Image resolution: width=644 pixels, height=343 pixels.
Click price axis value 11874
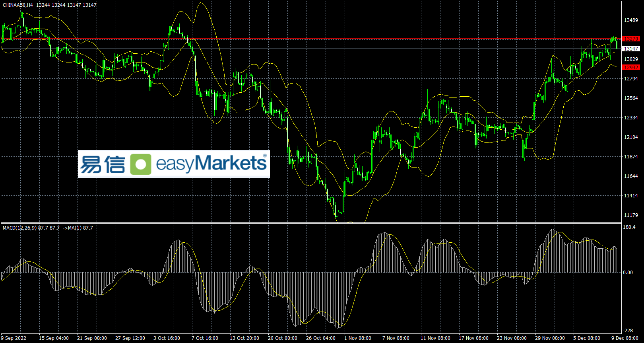(x=631, y=157)
